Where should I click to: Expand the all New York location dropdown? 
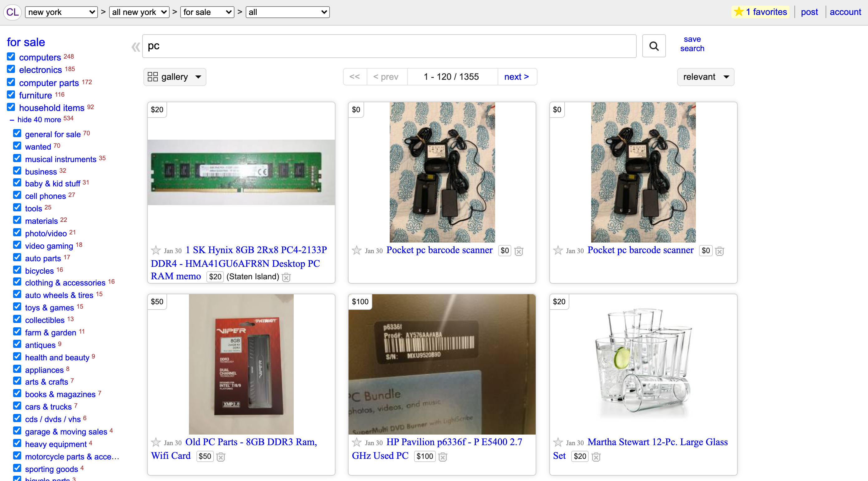coord(139,11)
